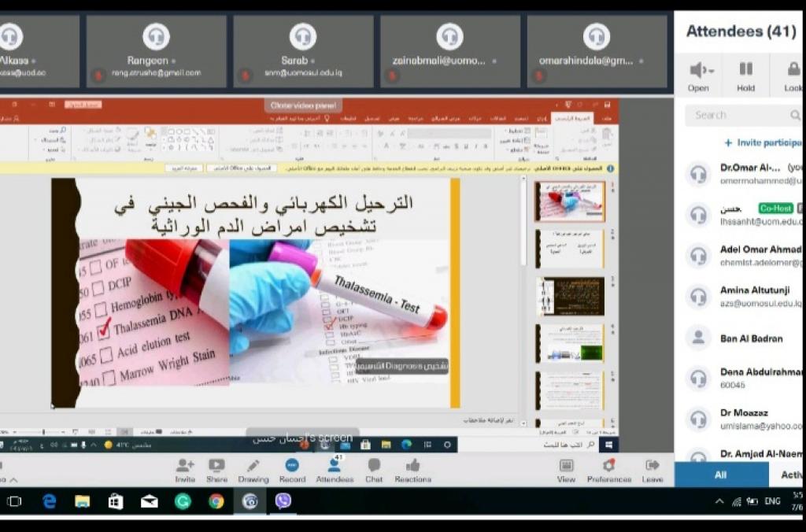The height and width of the screenshot is (532, 806).
Task: Open Google Chrome from the taskbar
Action: [216, 501]
